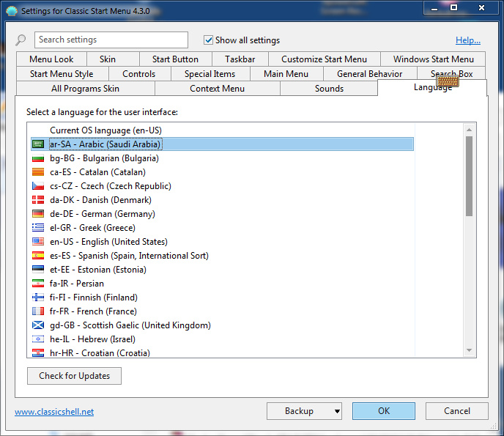Image resolution: width=504 pixels, height=436 pixels.
Task: Click the German flag icon
Action: pos(38,214)
